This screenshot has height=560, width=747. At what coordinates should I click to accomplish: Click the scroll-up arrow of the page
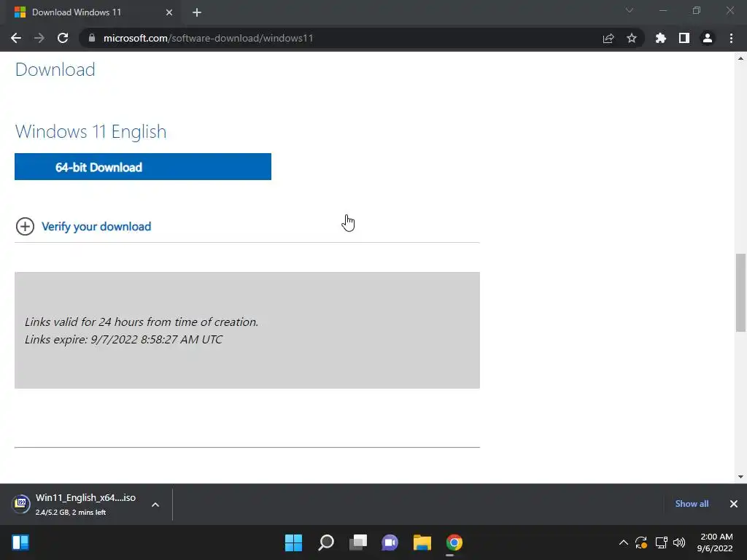tap(740, 58)
